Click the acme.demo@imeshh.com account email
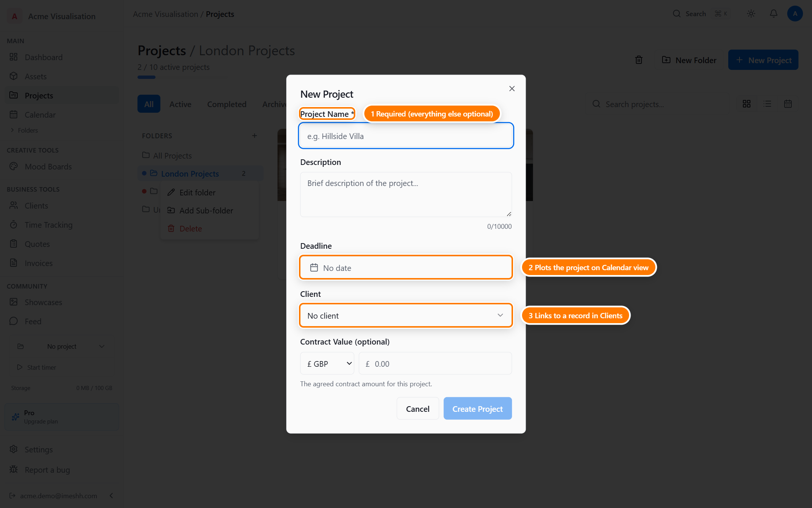This screenshot has width=812, height=508. 59,496
